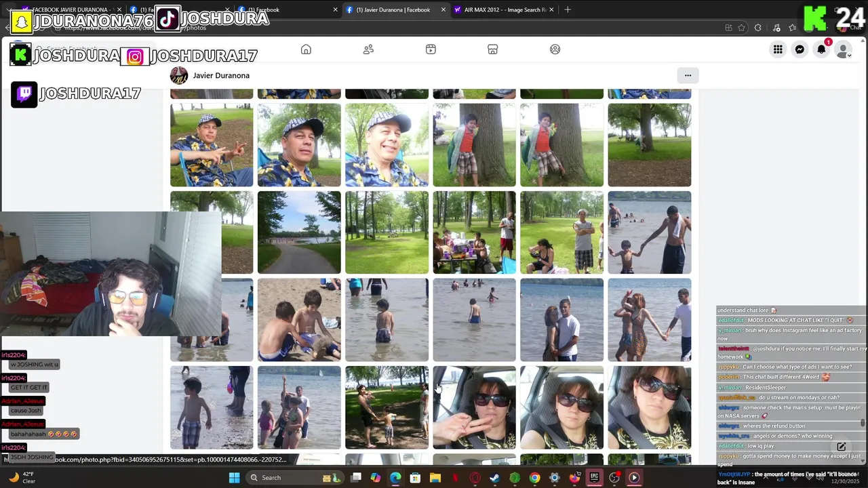Open Opera GX taskbar icon
Image resolution: width=868 pixels, height=488 pixels.
[x=475, y=477]
